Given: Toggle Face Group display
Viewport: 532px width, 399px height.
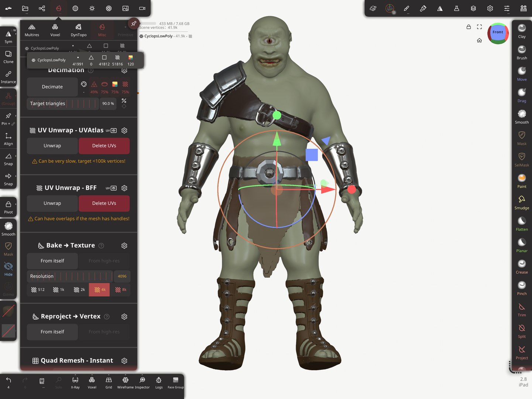Looking at the screenshot, I should click(x=176, y=382).
